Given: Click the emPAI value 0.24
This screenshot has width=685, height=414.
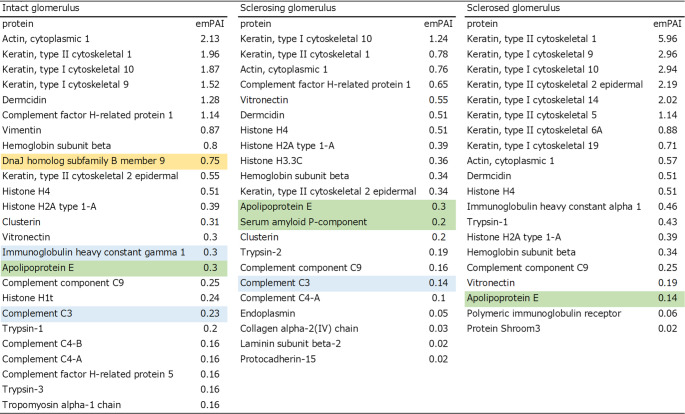Looking at the screenshot, I should (x=210, y=298).
